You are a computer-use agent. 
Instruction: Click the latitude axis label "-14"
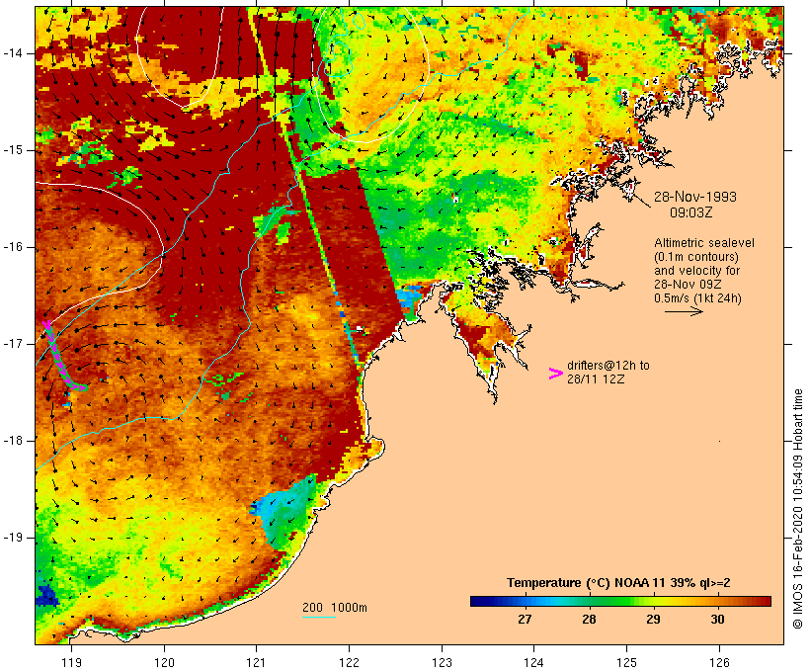(13, 53)
